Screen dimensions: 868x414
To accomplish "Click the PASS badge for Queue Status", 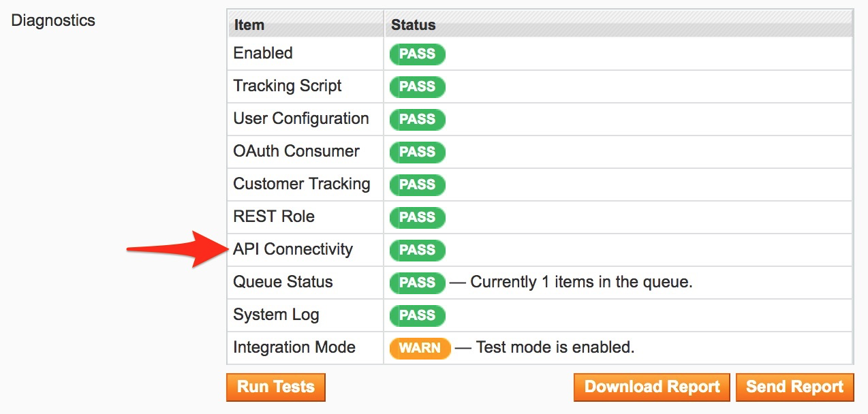I will point(418,283).
